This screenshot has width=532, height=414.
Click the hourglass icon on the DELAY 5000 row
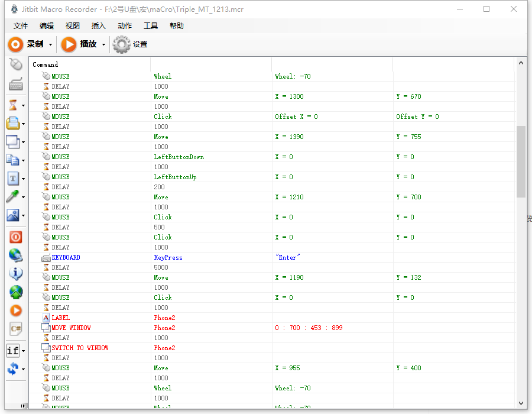[x=46, y=267]
